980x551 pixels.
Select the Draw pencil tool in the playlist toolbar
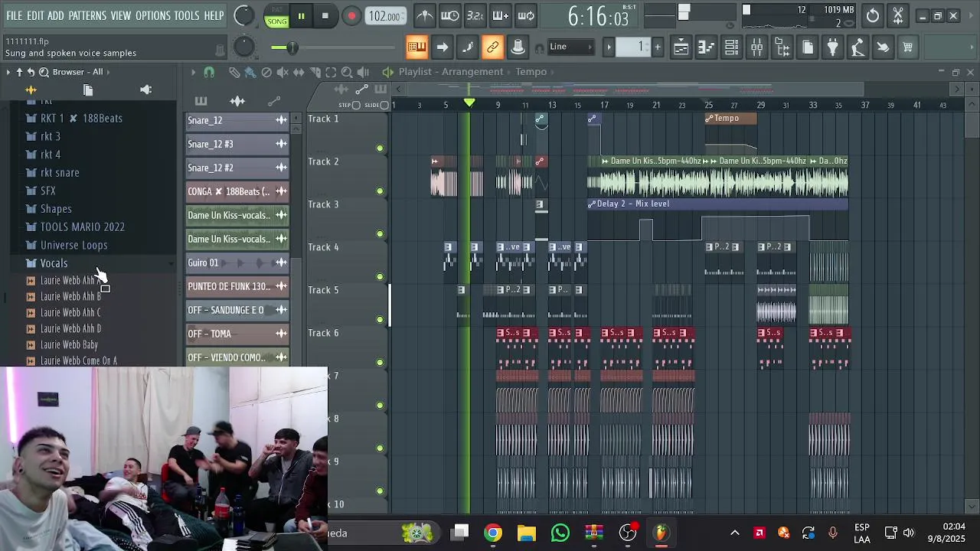234,72
